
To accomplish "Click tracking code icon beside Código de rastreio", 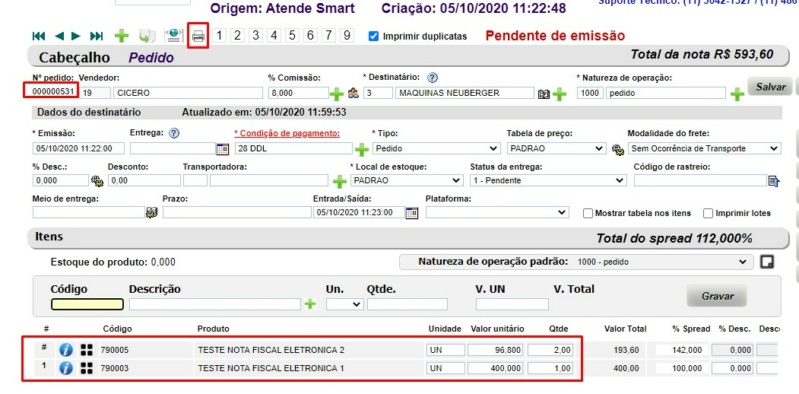I will (774, 180).
